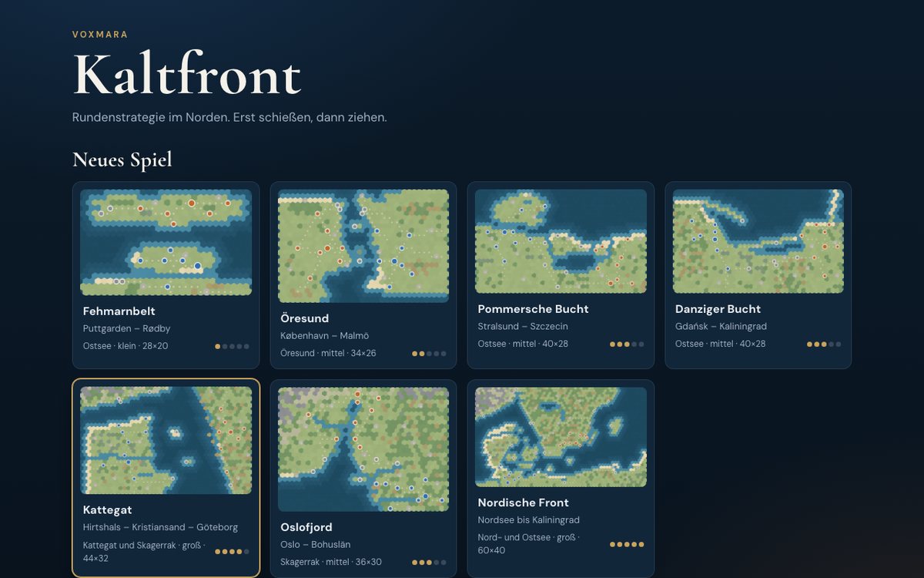The height and width of the screenshot is (578, 924).
Task: Click the Oslofjord card title
Action: coord(306,527)
